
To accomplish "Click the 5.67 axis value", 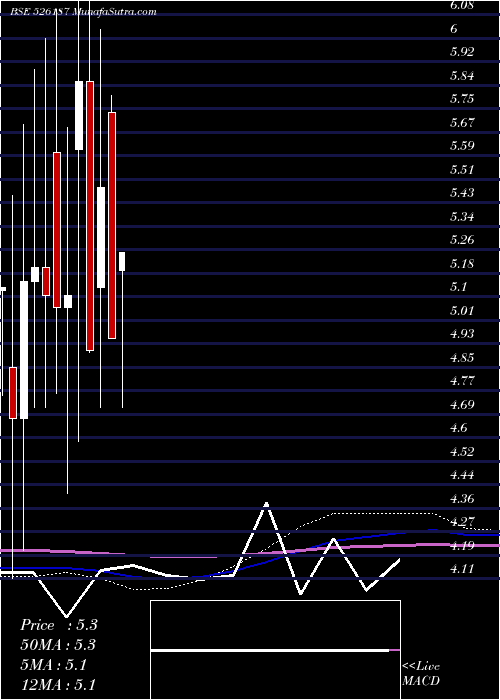I will coord(462,122).
